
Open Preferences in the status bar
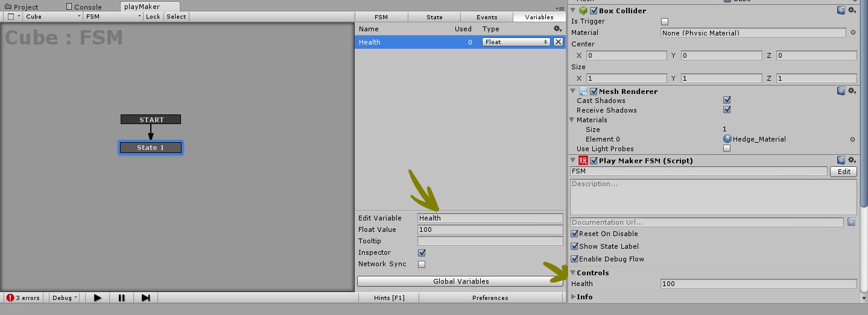coord(490,298)
